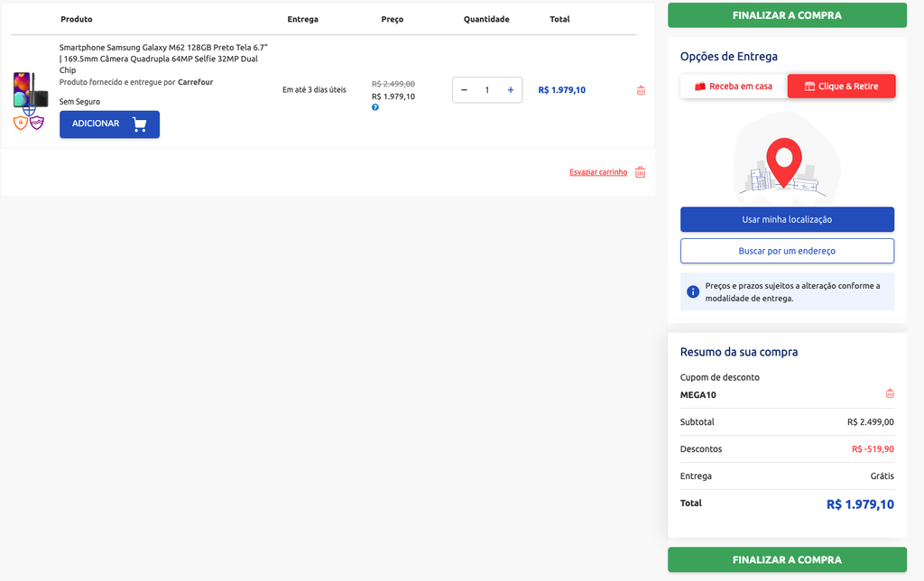Decrease quantity with the minus button
The image size is (924, 581).
(x=464, y=90)
